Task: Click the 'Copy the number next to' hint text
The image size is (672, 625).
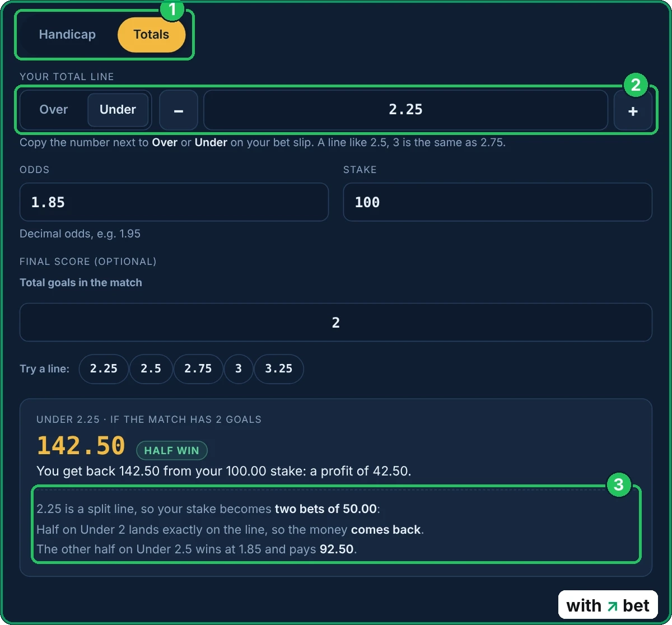Action: pos(263,142)
